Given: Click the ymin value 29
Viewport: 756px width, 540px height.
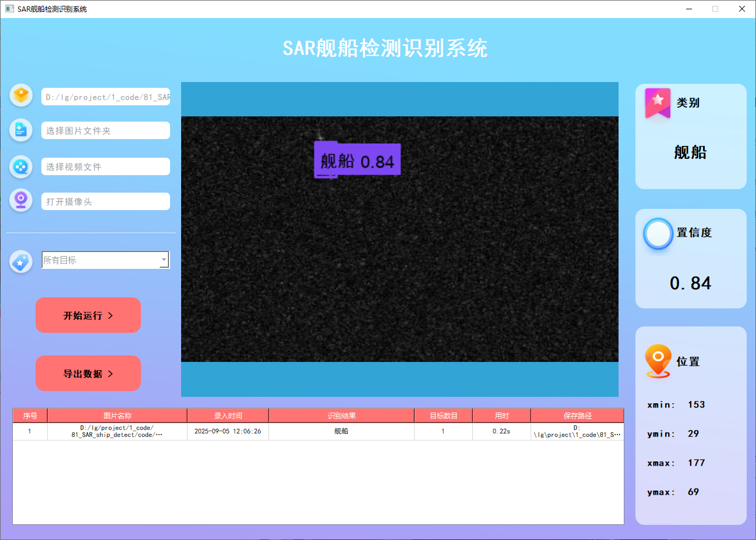Looking at the screenshot, I should [693, 434].
